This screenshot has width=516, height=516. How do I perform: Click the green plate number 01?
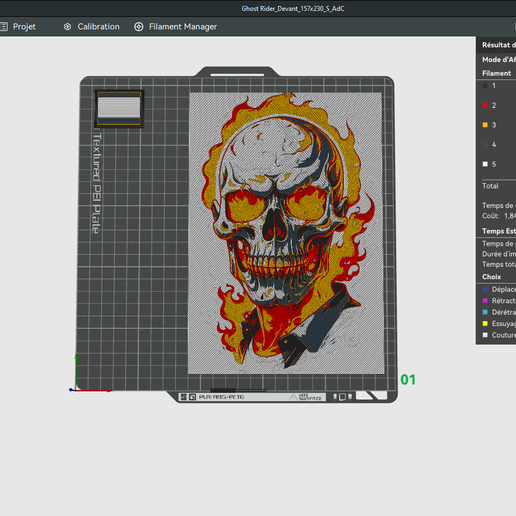tap(408, 380)
